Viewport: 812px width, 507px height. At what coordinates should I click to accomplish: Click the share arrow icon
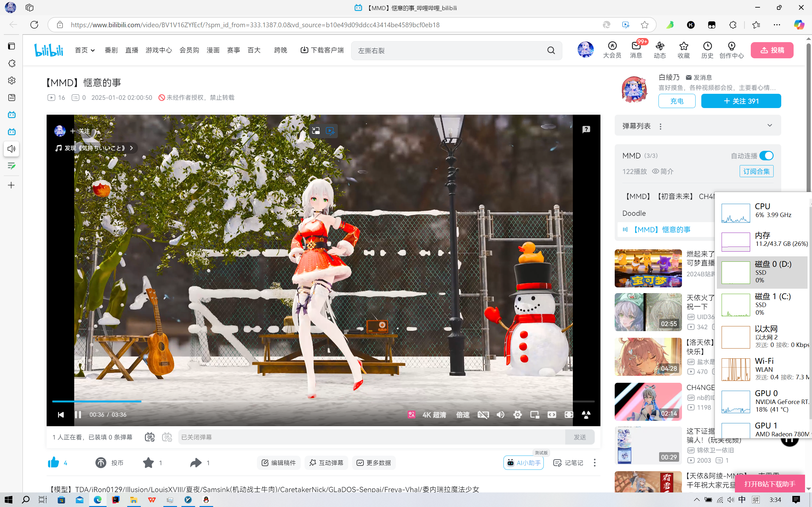pyautogui.click(x=196, y=463)
